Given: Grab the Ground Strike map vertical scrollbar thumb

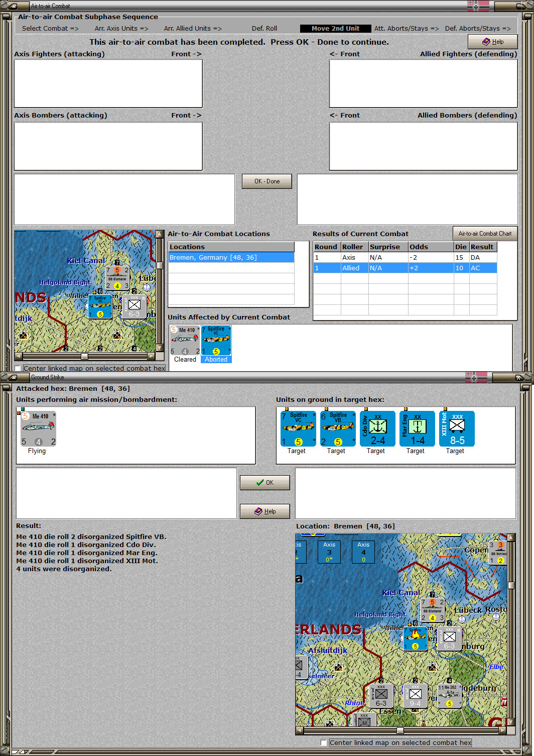Looking at the screenshot, I should (511, 585).
